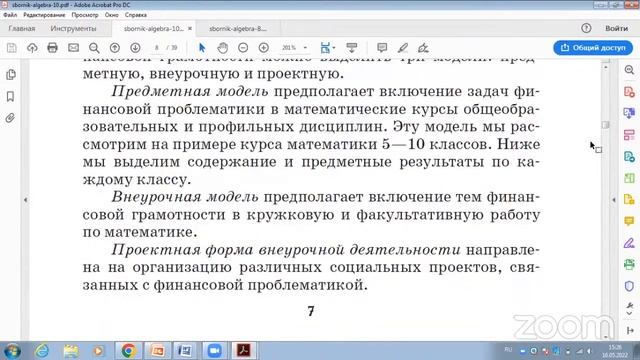Open Word from taskbar

tap(185, 351)
